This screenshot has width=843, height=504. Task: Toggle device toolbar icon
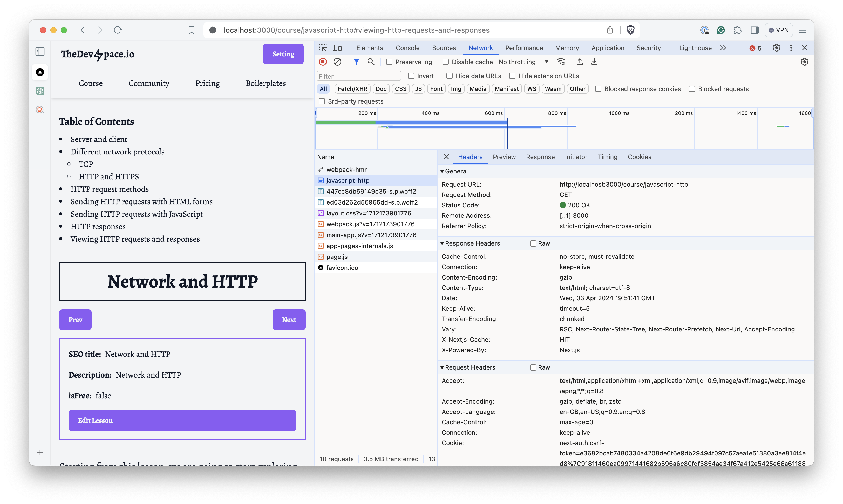pos(337,48)
